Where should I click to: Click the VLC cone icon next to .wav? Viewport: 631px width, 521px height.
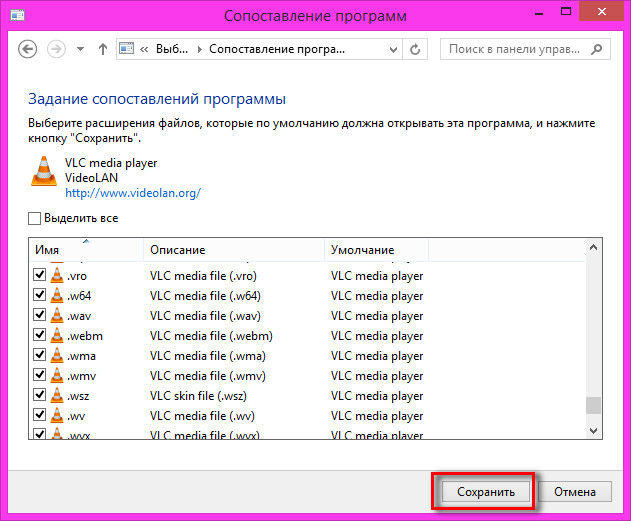57,315
